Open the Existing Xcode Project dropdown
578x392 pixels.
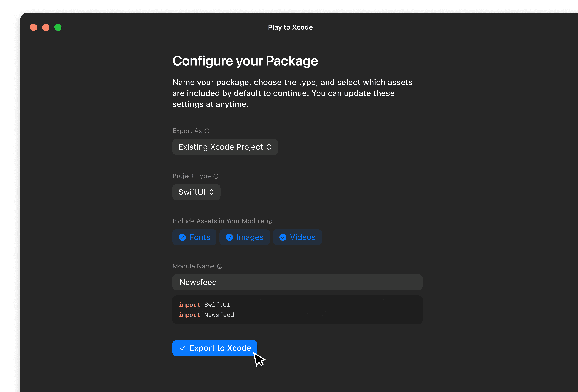pyautogui.click(x=225, y=147)
